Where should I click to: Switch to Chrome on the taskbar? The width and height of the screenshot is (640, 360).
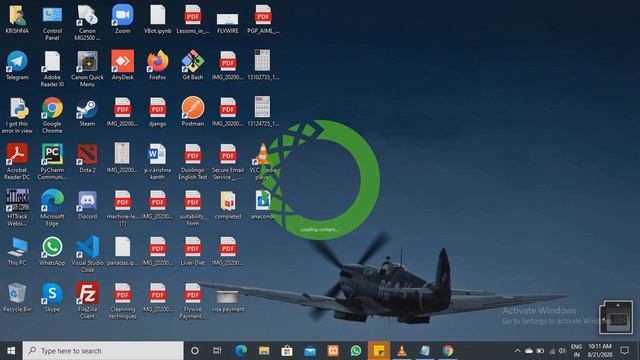point(448,351)
